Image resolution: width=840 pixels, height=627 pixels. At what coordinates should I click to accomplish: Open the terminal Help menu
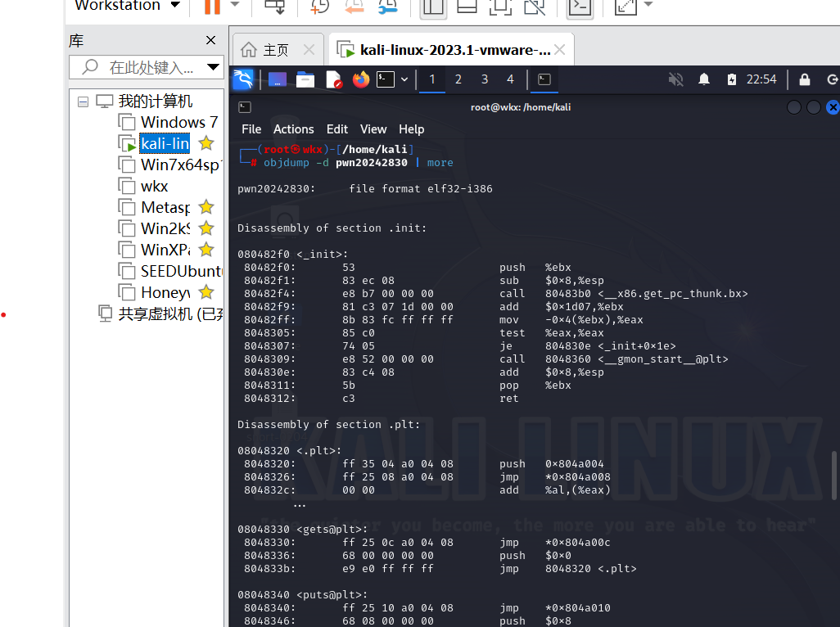point(412,129)
